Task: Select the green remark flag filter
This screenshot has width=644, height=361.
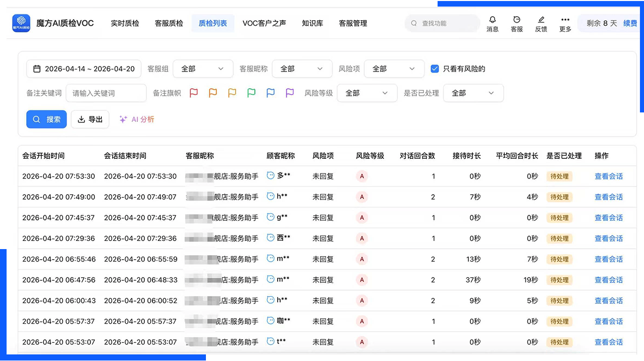Action: pos(251,93)
